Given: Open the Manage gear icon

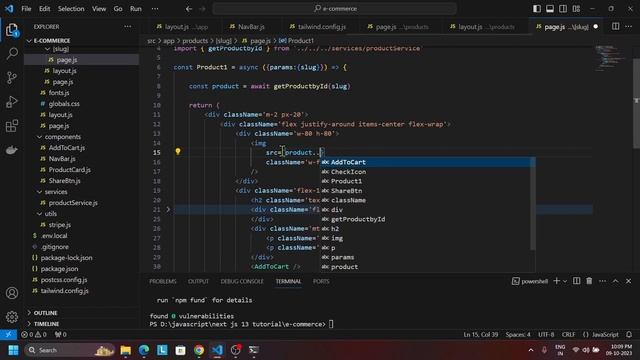Looking at the screenshot, I should (x=12, y=316).
